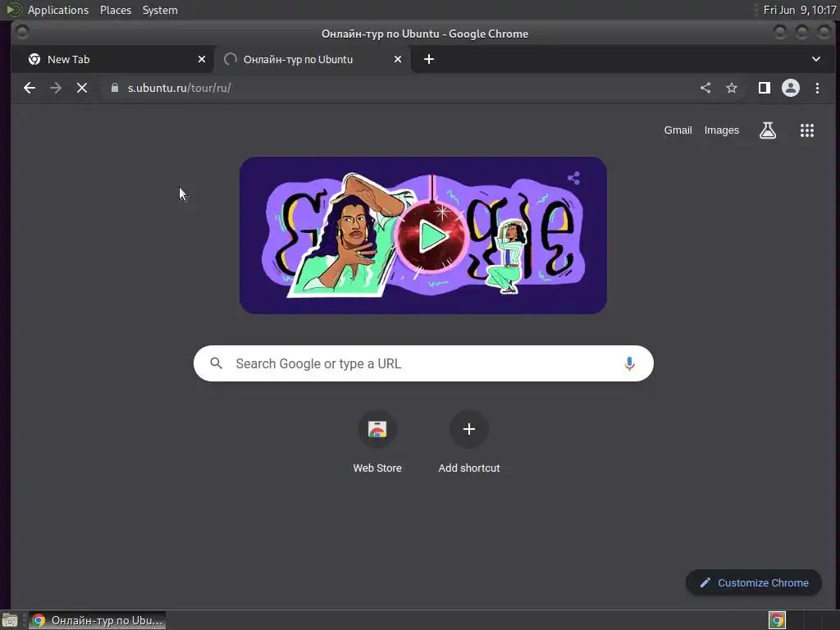This screenshot has width=840, height=630.
Task: Click the show desktop icon in taskbar
Action: tap(10, 621)
